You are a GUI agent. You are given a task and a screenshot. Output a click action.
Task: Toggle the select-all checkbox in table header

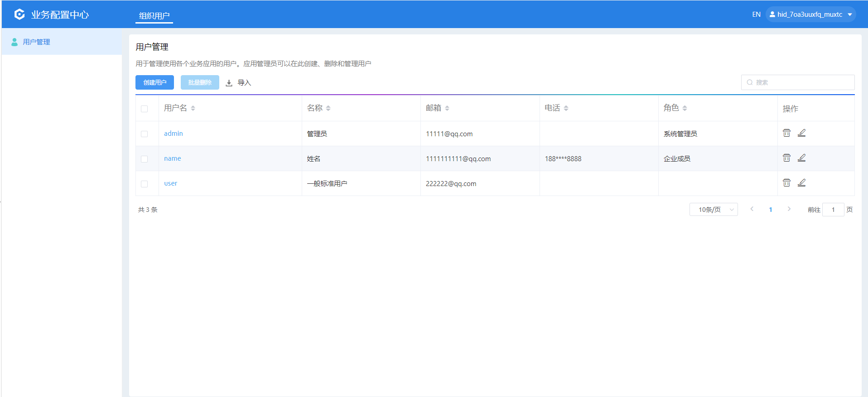click(145, 109)
